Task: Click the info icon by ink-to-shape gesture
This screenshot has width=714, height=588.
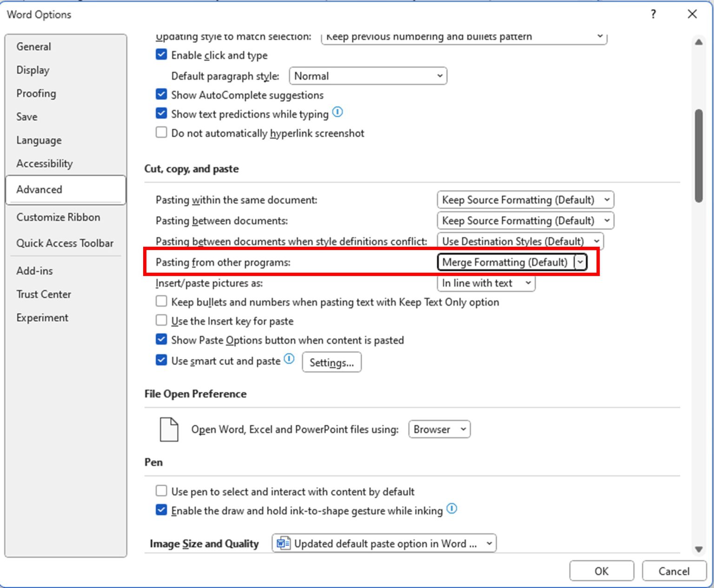Action: click(451, 509)
